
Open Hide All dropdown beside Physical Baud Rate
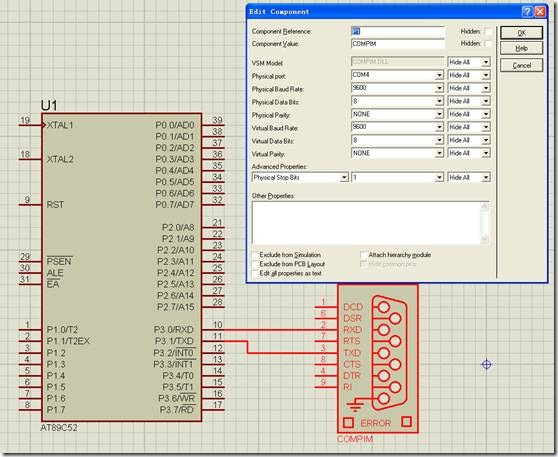click(x=469, y=88)
